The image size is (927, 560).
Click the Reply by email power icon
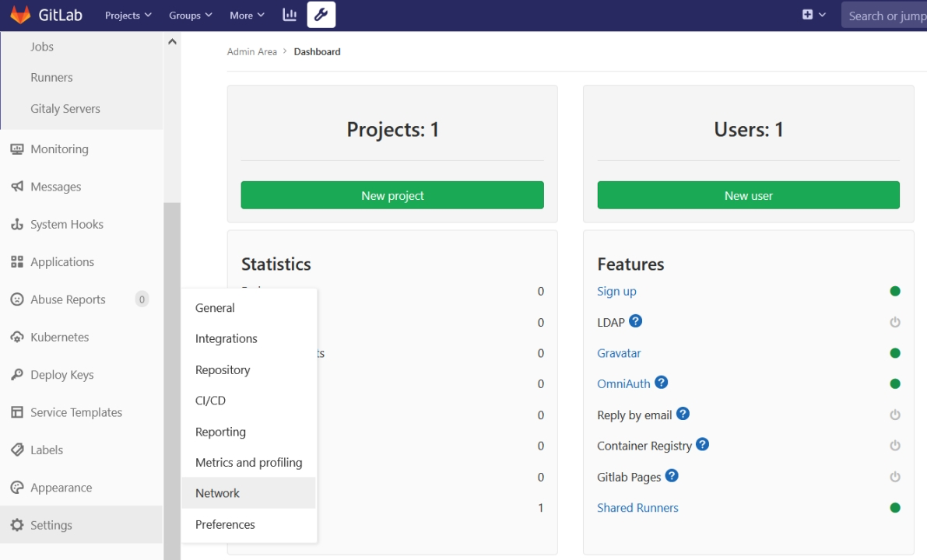895,415
